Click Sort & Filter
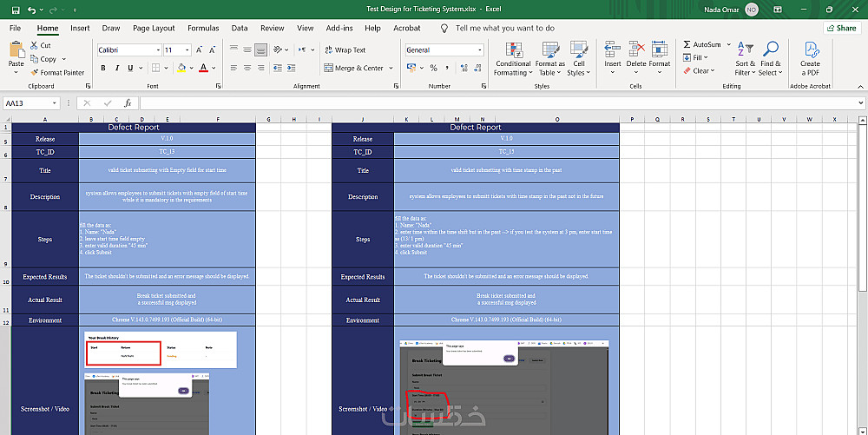This screenshot has width=868, height=435. (745, 59)
